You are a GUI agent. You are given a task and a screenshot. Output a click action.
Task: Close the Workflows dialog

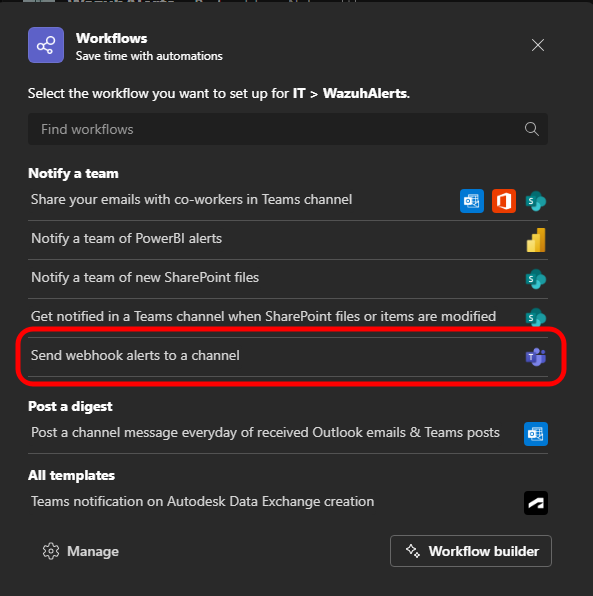538,45
